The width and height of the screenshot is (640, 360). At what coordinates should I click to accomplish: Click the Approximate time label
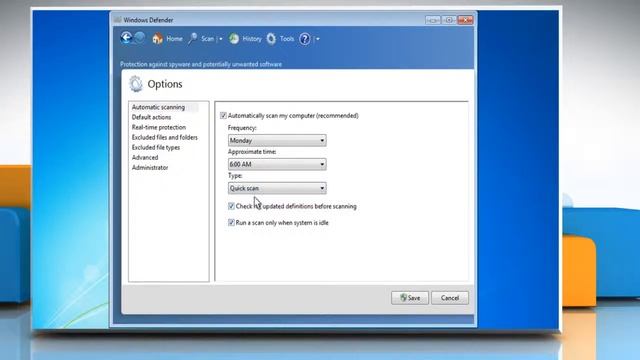252,151
